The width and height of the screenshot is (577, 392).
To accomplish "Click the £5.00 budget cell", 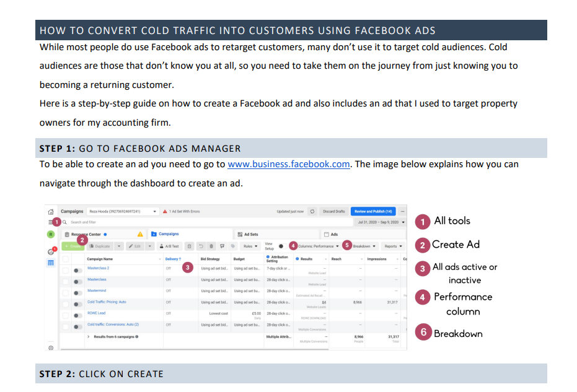I will tap(257, 314).
